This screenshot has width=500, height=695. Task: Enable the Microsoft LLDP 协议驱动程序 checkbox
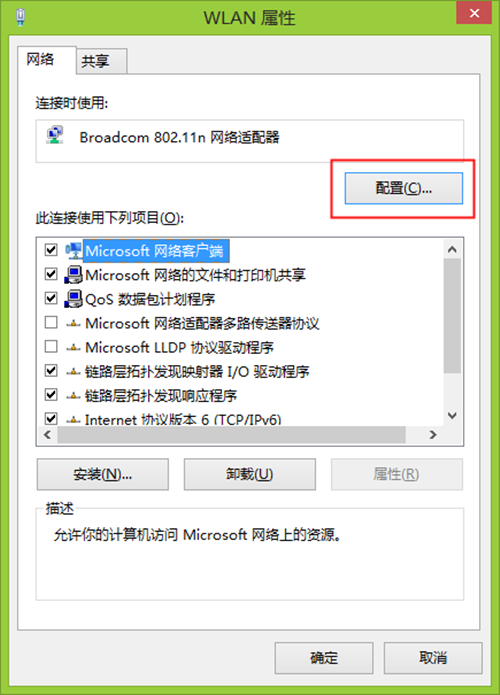[51, 346]
